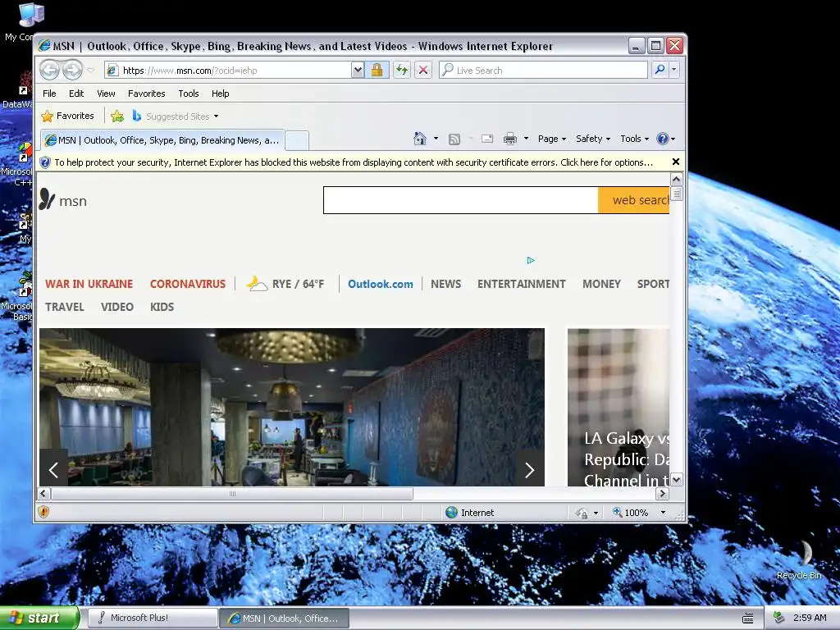Open the LA Galaxy story thumbnail
Image resolution: width=840 pixels, height=630 pixels.
pos(619,407)
